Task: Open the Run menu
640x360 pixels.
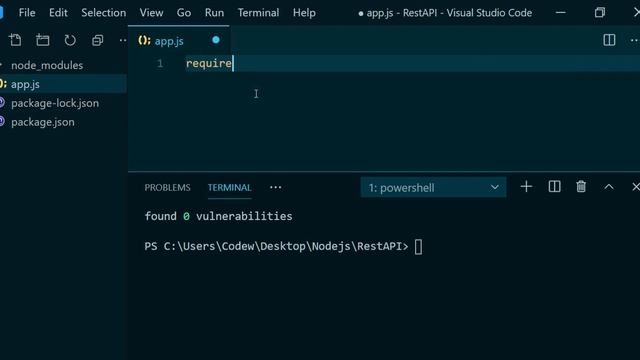Action: pyautogui.click(x=214, y=13)
